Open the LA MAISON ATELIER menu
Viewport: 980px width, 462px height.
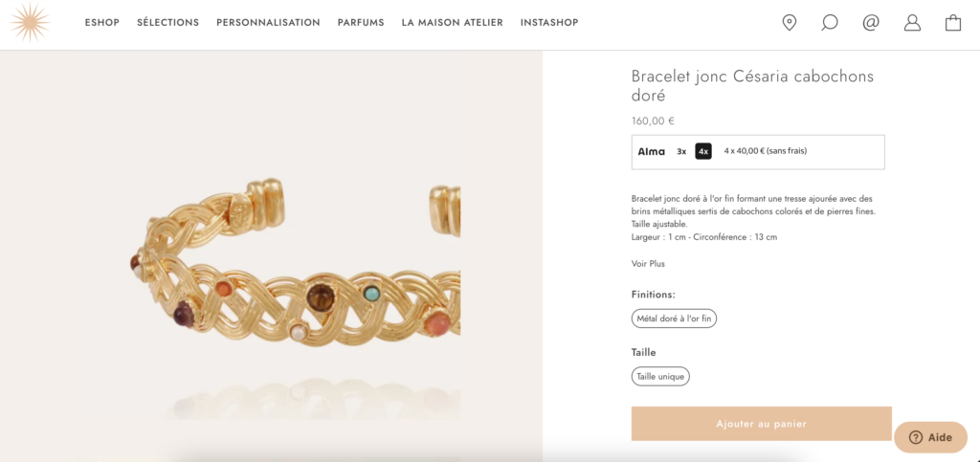(x=453, y=23)
